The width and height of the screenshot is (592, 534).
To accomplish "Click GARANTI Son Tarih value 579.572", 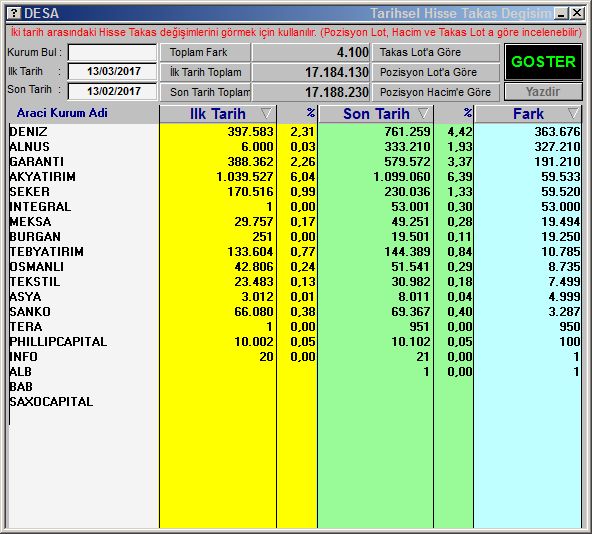I will click(407, 162).
